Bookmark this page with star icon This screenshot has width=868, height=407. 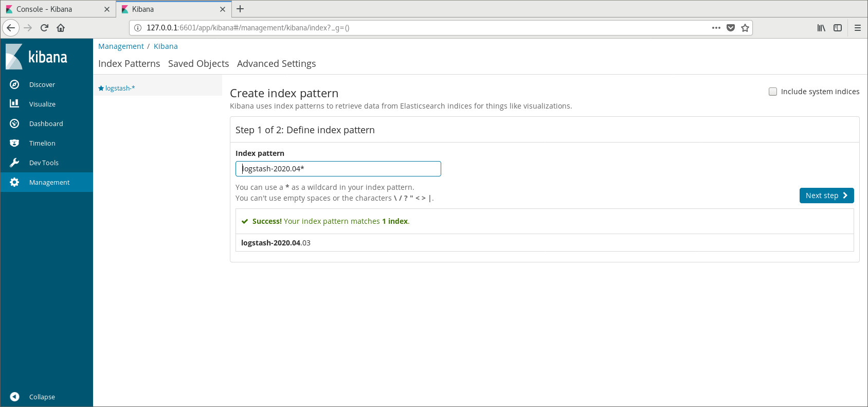pyautogui.click(x=745, y=28)
